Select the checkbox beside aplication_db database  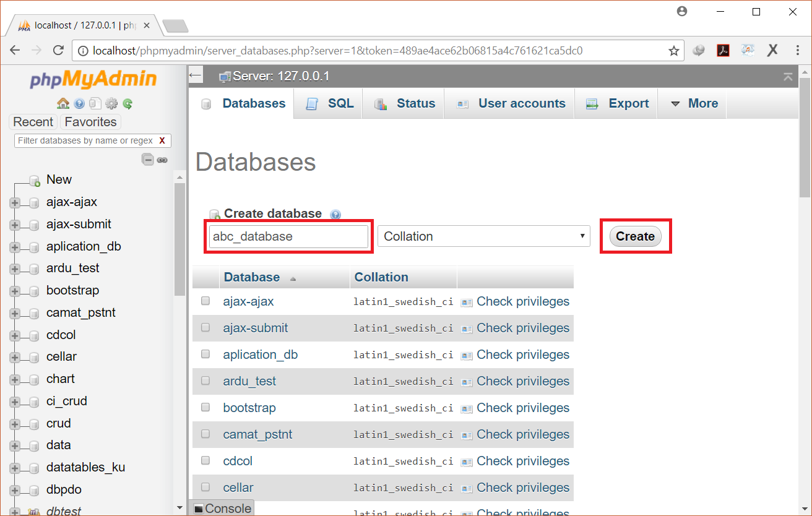pos(205,355)
